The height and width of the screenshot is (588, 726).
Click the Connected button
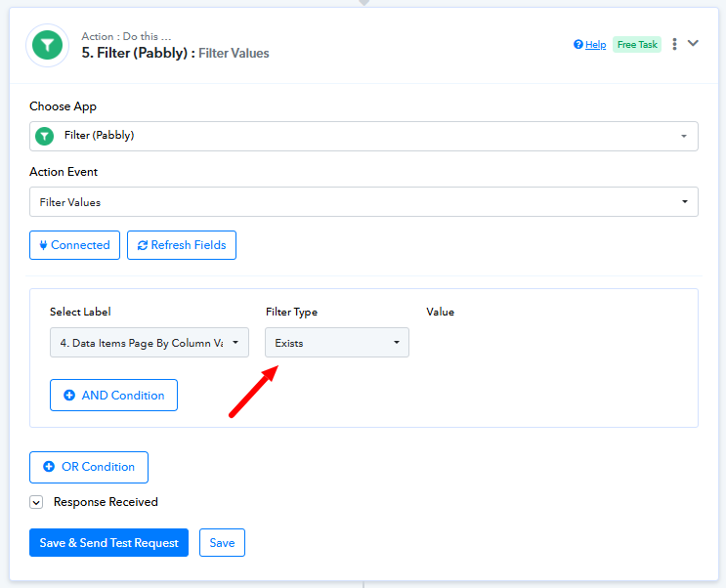[74, 245]
